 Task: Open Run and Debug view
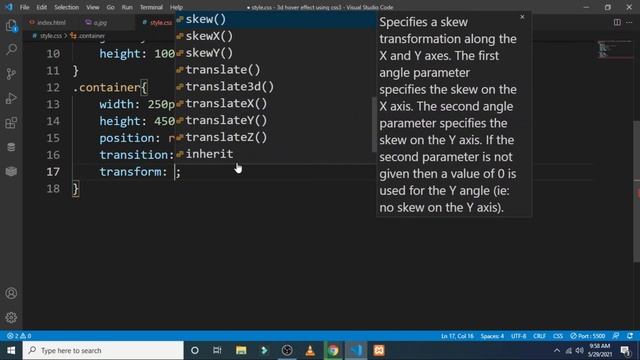click(11, 98)
